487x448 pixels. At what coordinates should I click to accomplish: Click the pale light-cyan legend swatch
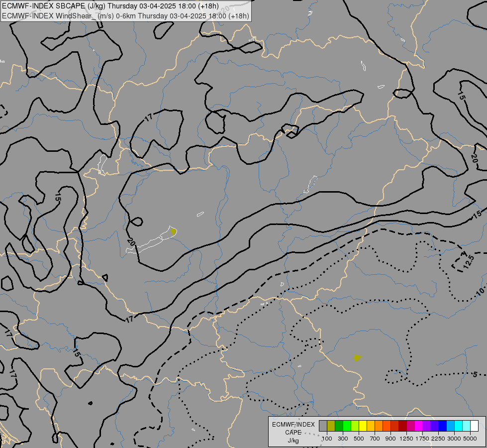point(467,426)
